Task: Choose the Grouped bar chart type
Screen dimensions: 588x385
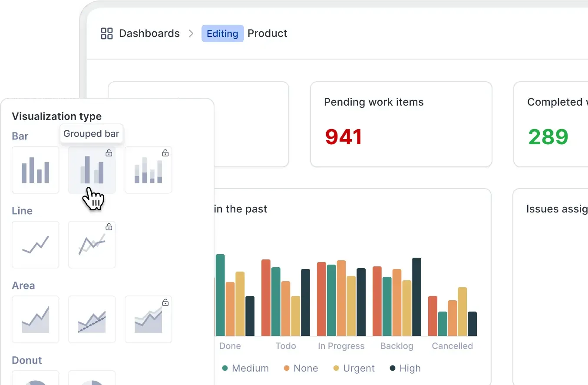Action: pos(92,170)
